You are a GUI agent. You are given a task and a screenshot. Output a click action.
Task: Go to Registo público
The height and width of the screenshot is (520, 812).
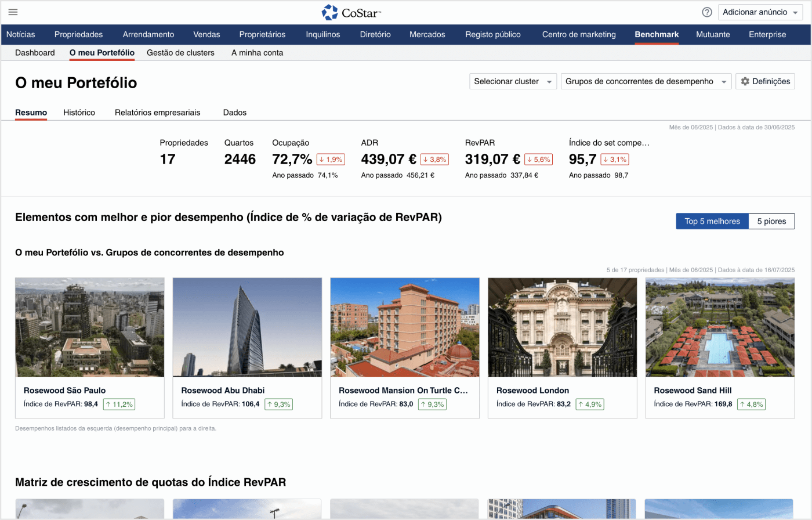tap(493, 34)
